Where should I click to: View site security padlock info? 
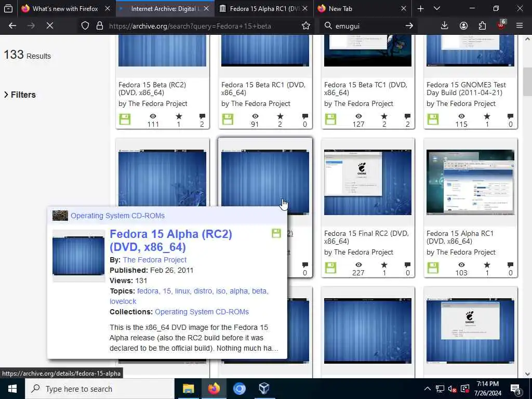coord(100,26)
